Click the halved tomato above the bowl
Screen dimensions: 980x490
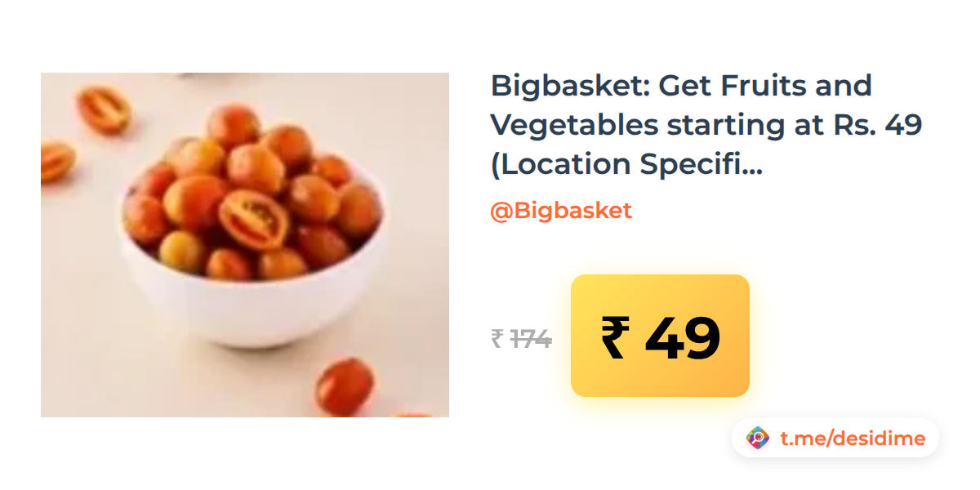tap(104, 110)
